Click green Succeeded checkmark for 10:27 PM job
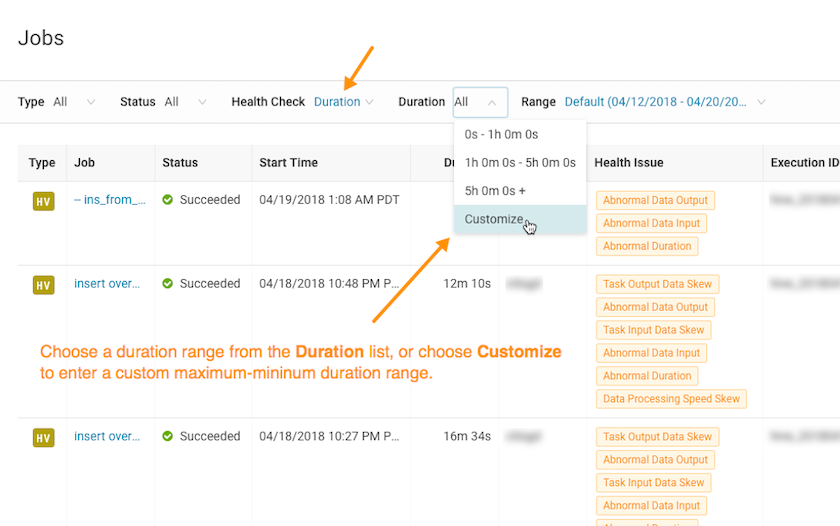 168,437
